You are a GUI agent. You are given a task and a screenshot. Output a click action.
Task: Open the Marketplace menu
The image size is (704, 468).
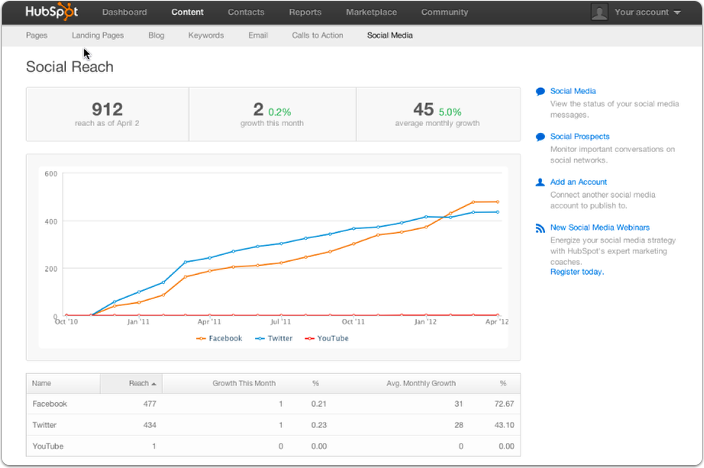pos(371,12)
